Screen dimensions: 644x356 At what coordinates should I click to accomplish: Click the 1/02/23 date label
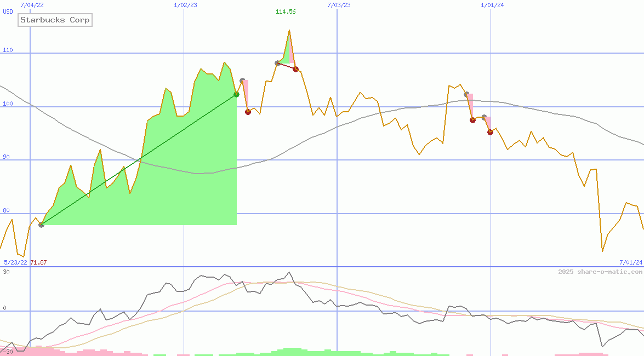click(185, 5)
